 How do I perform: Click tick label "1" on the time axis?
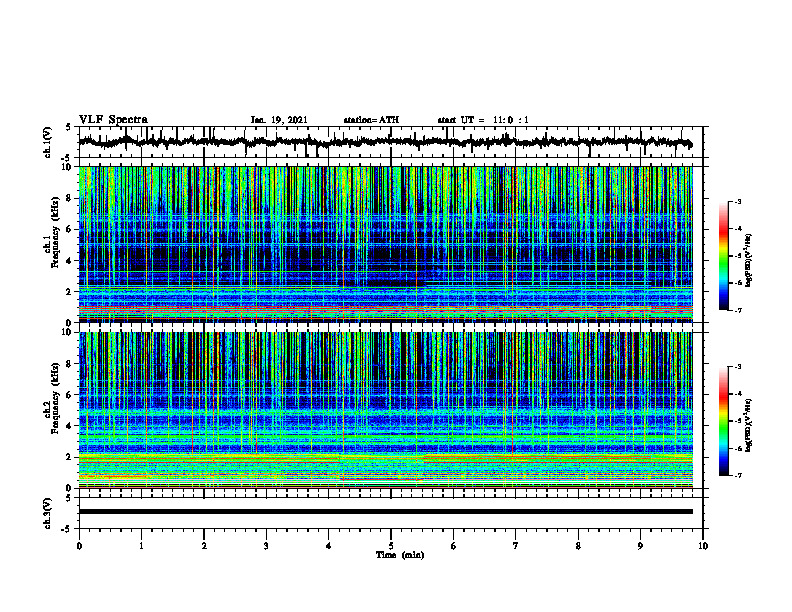[x=141, y=546]
